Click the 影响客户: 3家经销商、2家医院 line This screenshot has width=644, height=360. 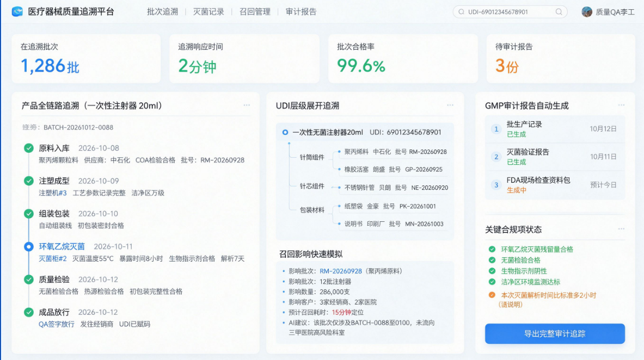click(x=333, y=302)
